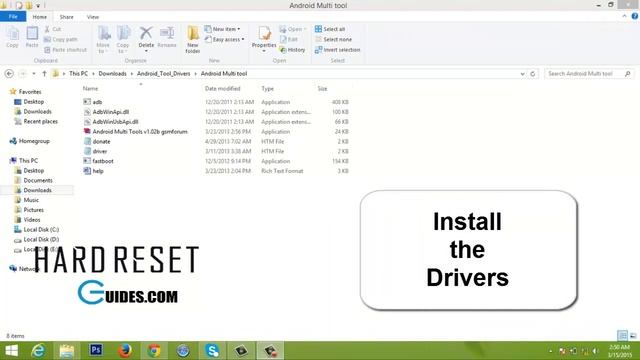Click the Cut command in the Clipboard group
This screenshot has height=360, width=640.
[x=53, y=29]
